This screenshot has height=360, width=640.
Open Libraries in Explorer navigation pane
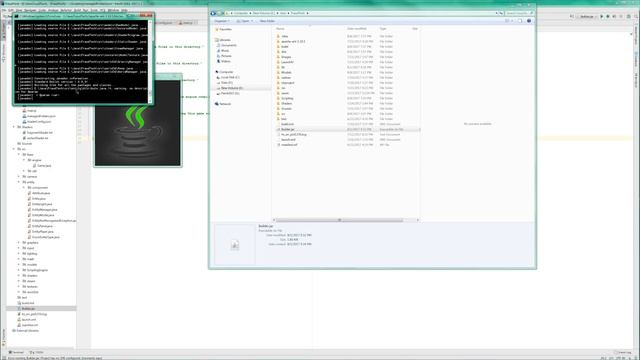click(225, 40)
